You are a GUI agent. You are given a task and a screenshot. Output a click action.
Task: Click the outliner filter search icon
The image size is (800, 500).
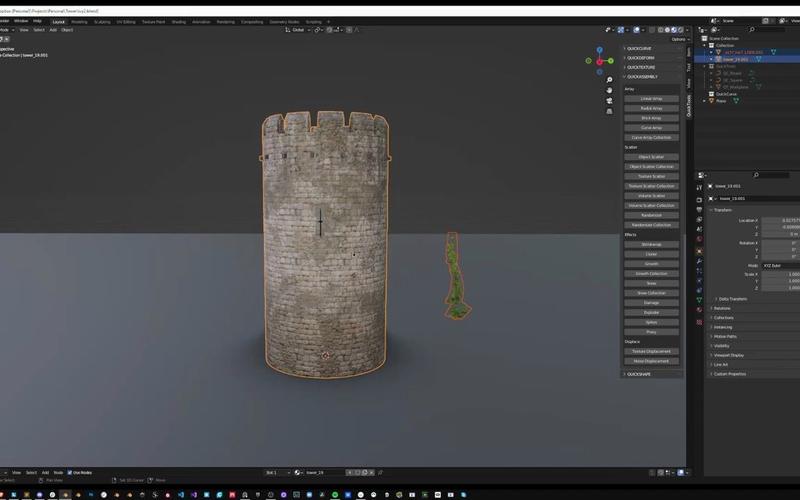(752, 30)
